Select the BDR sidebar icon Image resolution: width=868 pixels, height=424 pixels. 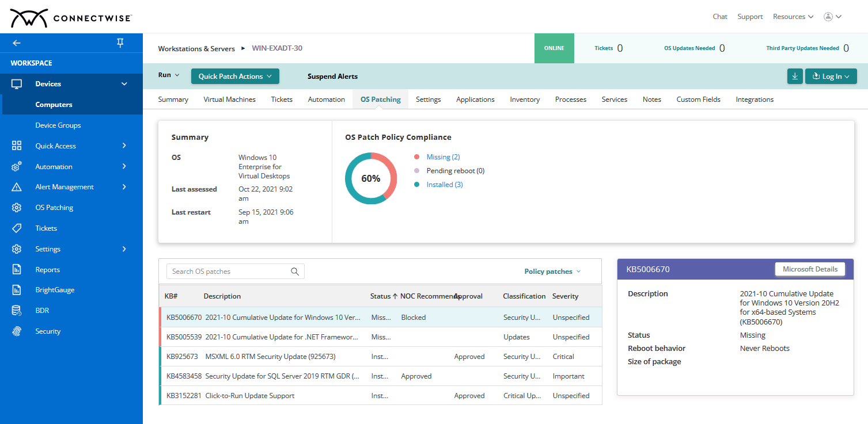[x=17, y=310]
